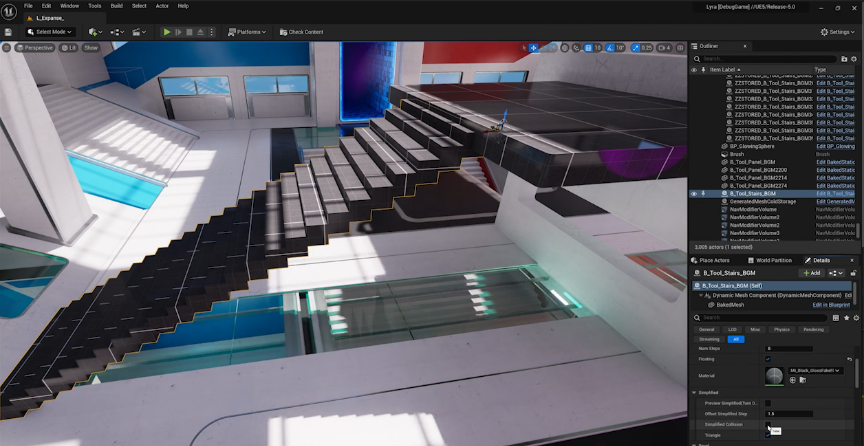The height and width of the screenshot is (446, 864).
Task: Click the reset-to-default arrow for Floating
Action: (849, 359)
